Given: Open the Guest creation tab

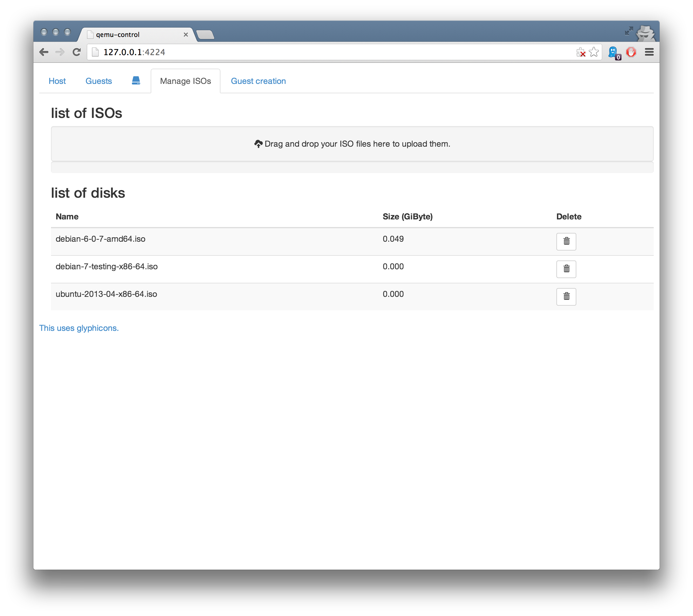Looking at the screenshot, I should [258, 81].
